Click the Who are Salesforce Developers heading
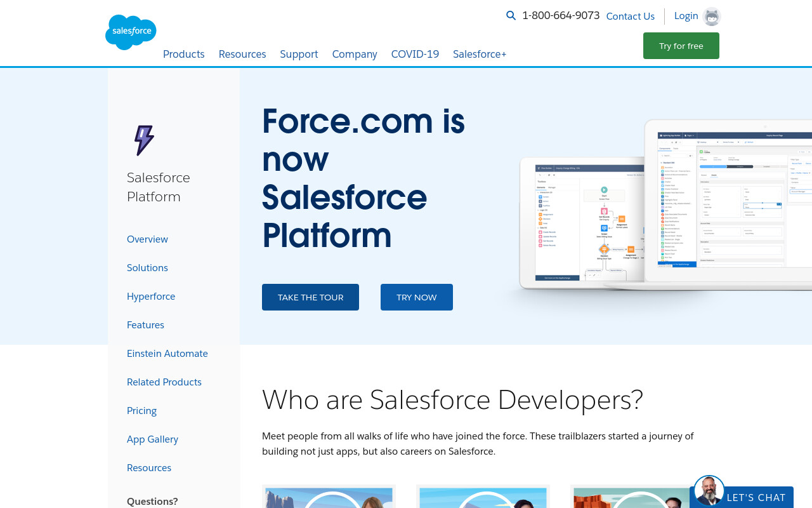Viewport: 812px width, 508px height. [452, 399]
